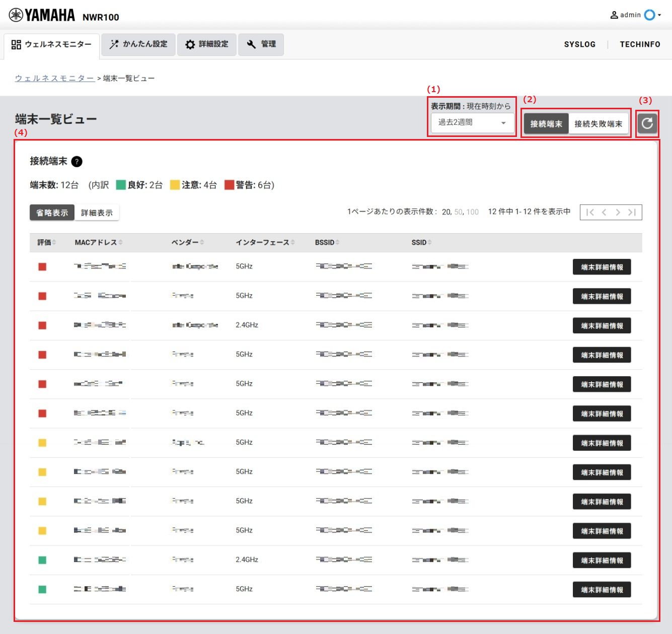The width and height of the screenshot is (672, 634).
Task: Expand the admin user menu
Action: coord(636,15)
